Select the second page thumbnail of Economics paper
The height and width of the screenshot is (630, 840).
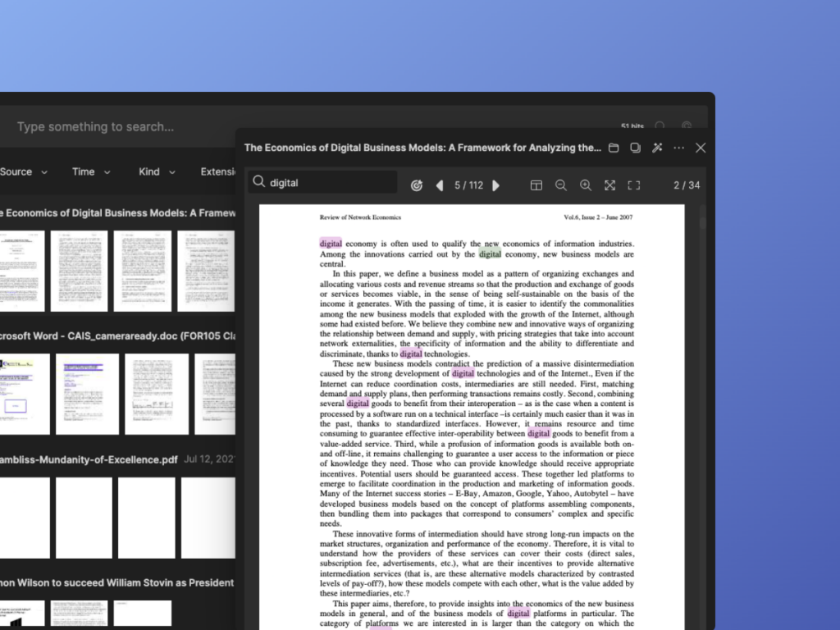(x=80, y=271)
